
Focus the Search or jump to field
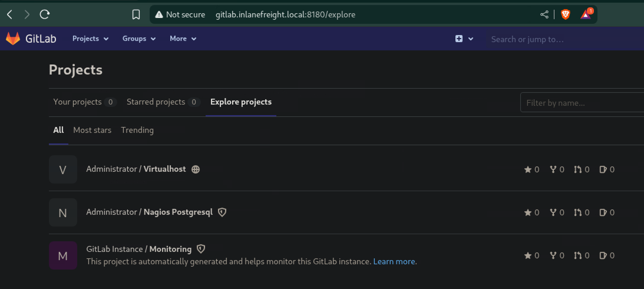point(565,39)
